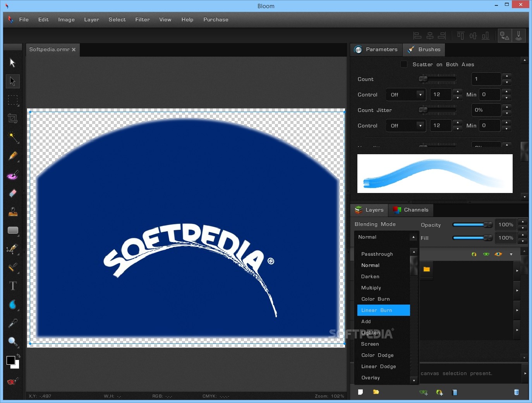Decrease the Fill value with down stepper
Image resolution: width=532 pixels, height=403 pixels.
point(523,241)
